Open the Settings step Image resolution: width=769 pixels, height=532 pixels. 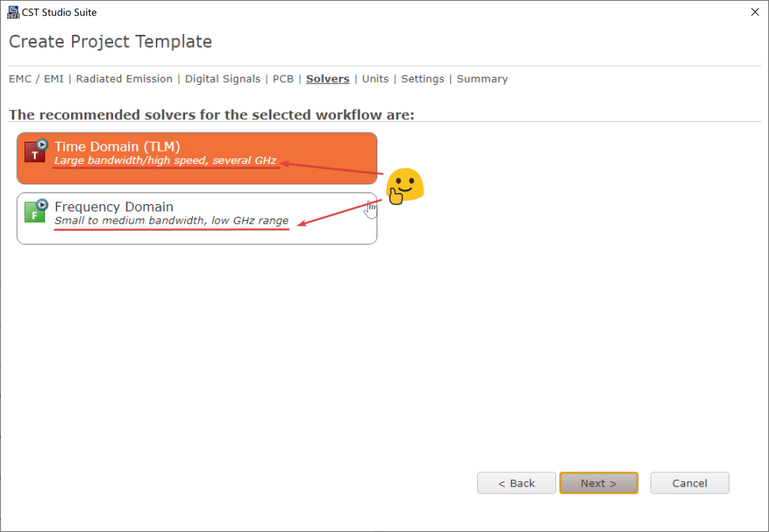pos(422,79)
